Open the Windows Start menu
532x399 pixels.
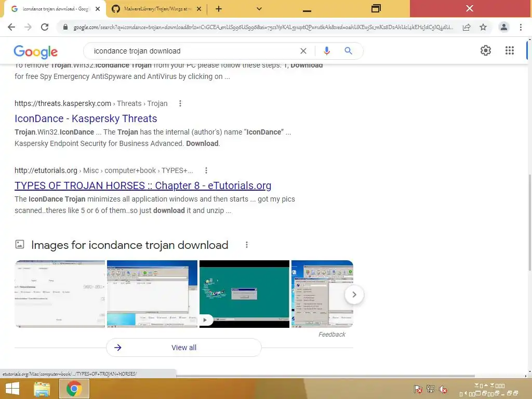(x=12, y=389)
